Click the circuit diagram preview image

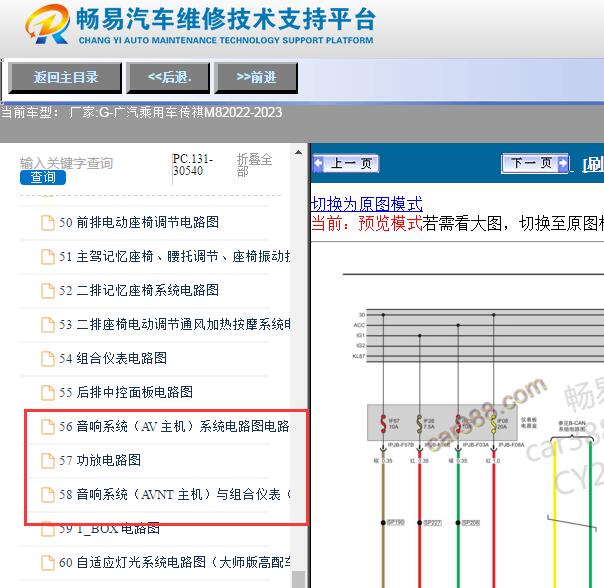pyautogui.click(x=473, y=428)
